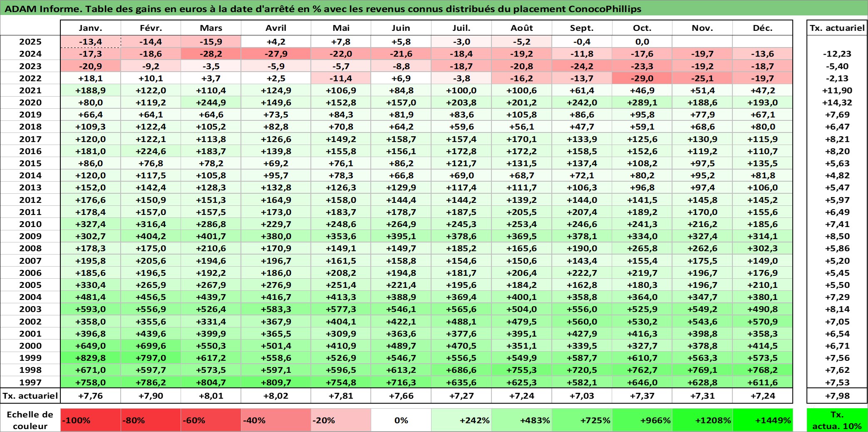Select the +829,8 cell for Janv. 1999
This screenshot has height=432, width=868.
click(91, 358)
